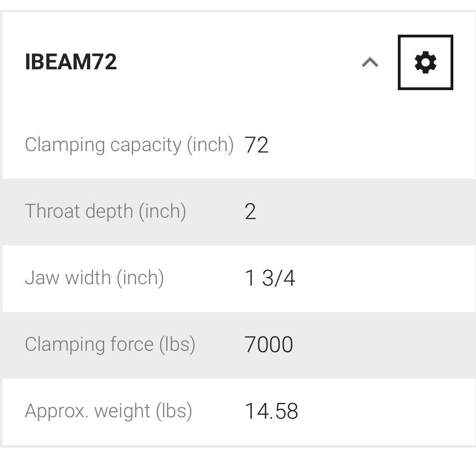
Task: Click the (inch) unit in Jaw width
Action: (x=140, y=278)
